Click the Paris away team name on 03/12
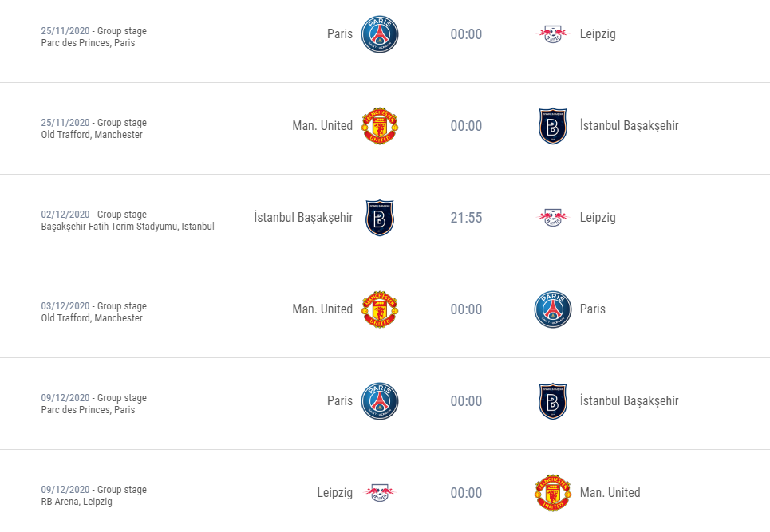This screenshot has height=532, width=770. [592, 309]
